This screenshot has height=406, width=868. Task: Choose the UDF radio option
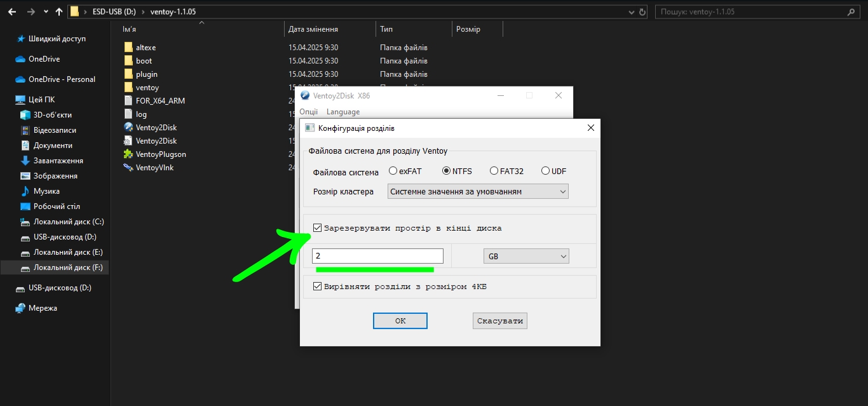point(545,171)
